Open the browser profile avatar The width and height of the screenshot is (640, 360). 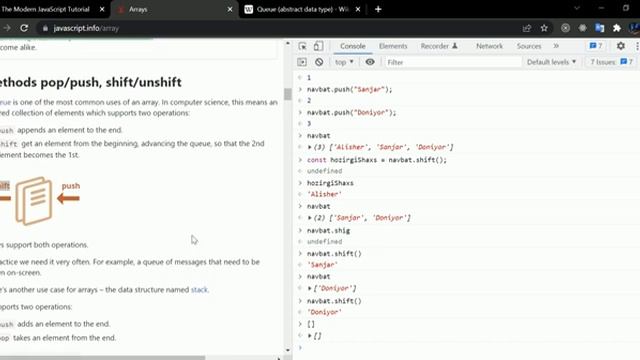[x=635, y=28]
